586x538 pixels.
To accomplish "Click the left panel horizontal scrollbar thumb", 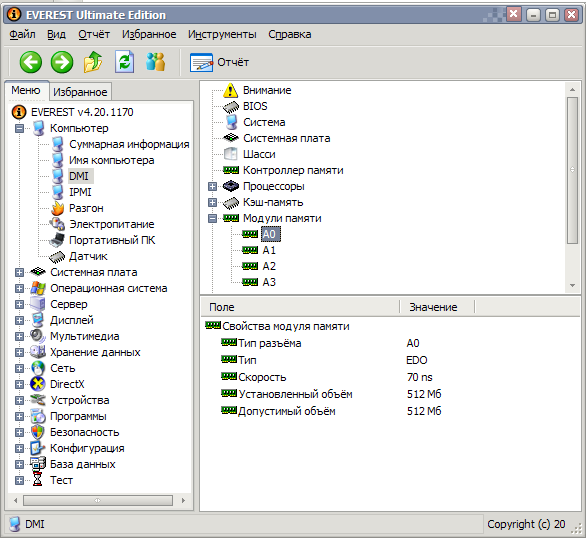I will click(x=98, y=500).
